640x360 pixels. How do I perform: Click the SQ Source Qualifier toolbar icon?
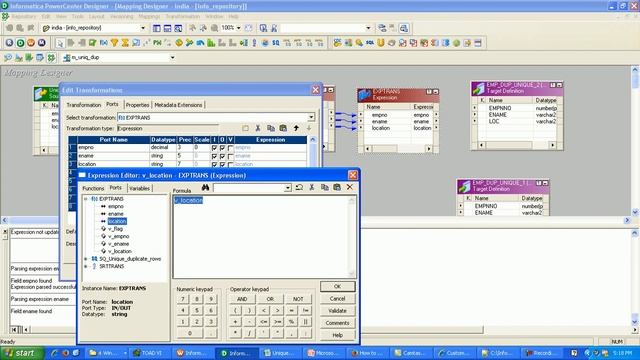point(276,42)
